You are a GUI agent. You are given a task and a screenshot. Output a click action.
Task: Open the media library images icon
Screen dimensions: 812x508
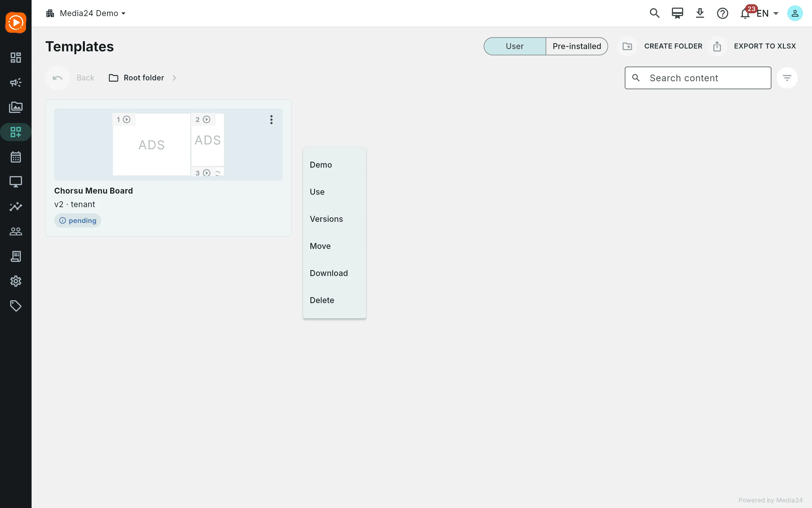tap(16, 107)
